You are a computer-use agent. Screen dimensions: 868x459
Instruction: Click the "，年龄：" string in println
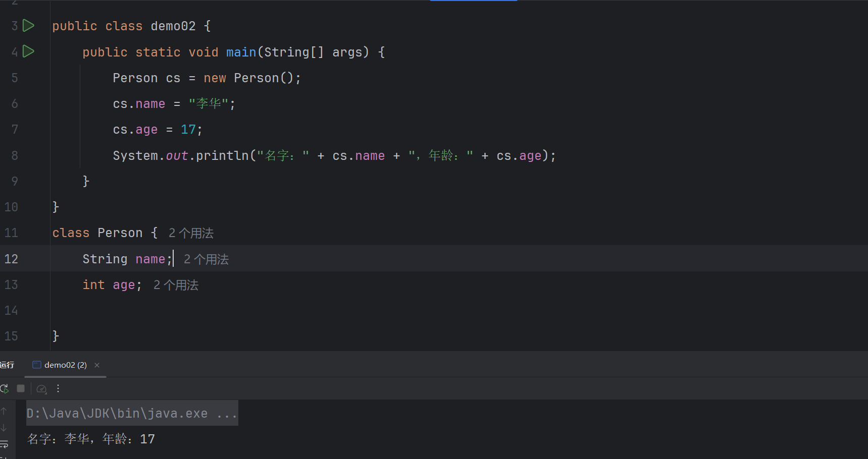click(x=441, y=155)
